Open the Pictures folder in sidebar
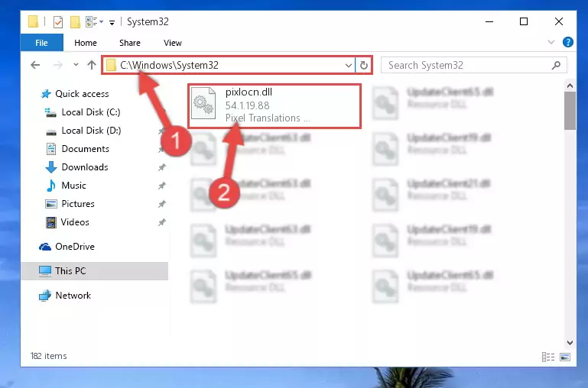Screen dimensions: 588x388 pos(78,204)
